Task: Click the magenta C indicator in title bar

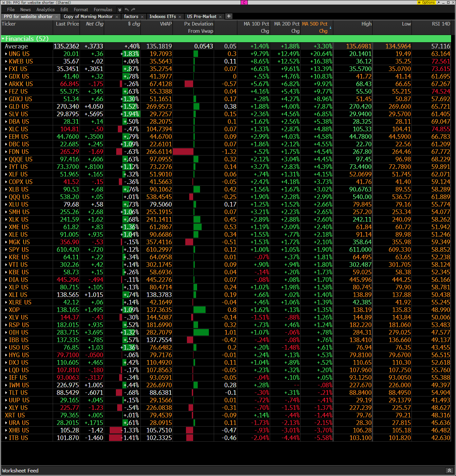Action: [244, 2]
